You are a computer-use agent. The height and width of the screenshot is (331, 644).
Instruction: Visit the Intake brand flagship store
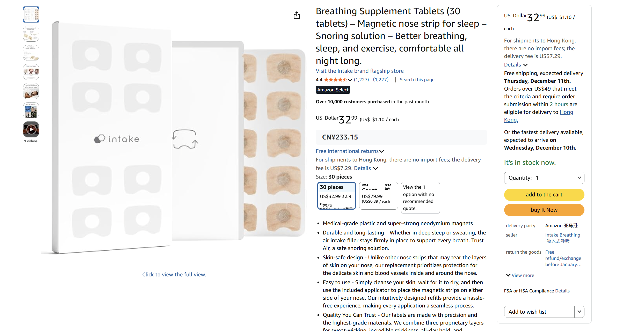tap(359, 71)
